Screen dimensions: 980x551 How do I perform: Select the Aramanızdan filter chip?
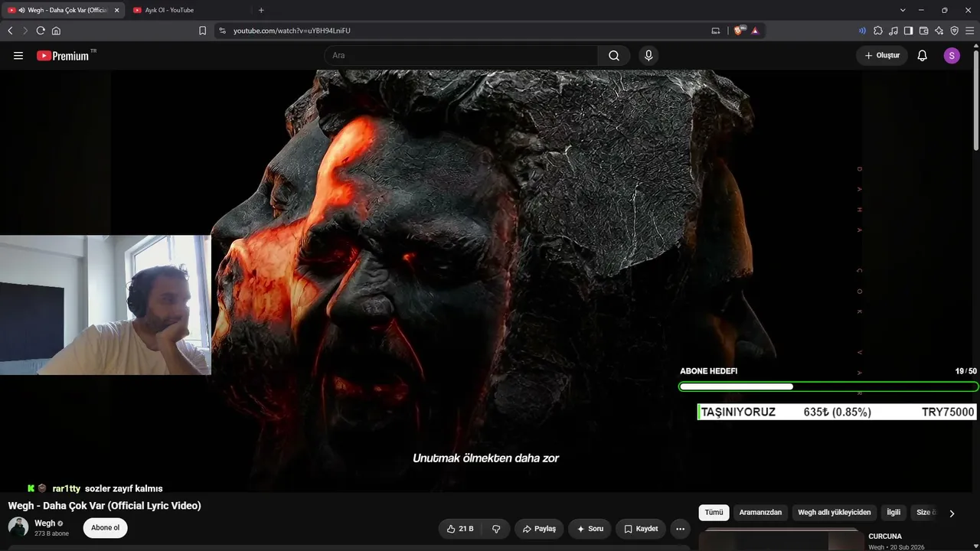point(760,512)
